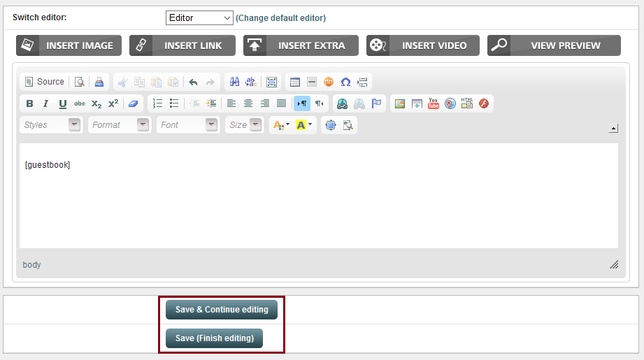Embed a YouTube video
Screen dimensions: 644x360
tap(434, 103)
